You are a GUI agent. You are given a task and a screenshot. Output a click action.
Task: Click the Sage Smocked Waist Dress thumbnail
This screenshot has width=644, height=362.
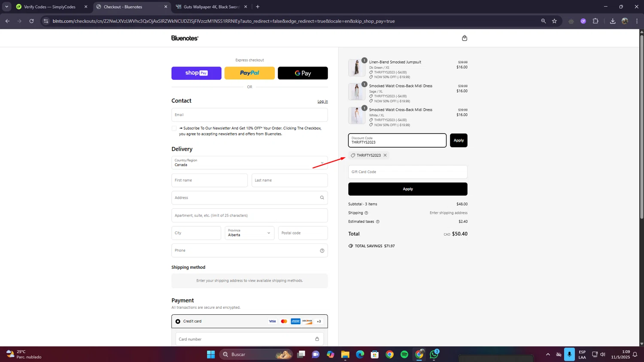tap(356, 92)
